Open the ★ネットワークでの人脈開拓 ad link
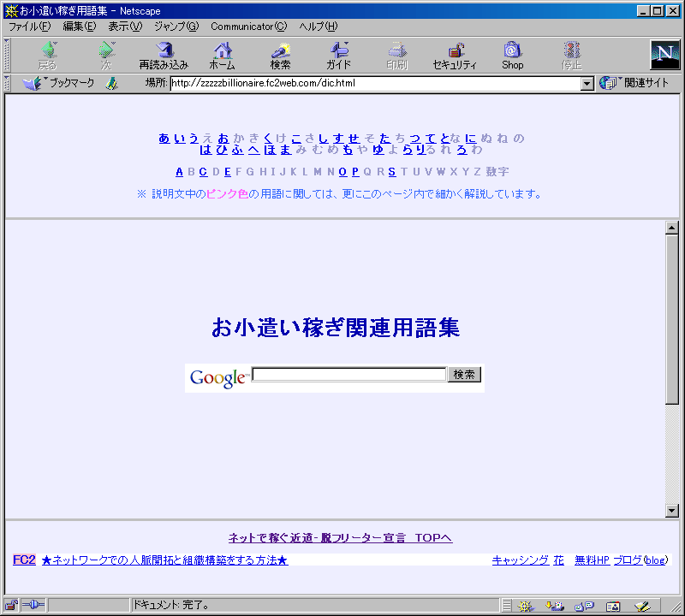685x616 pixels. click(x=164, y=560)
